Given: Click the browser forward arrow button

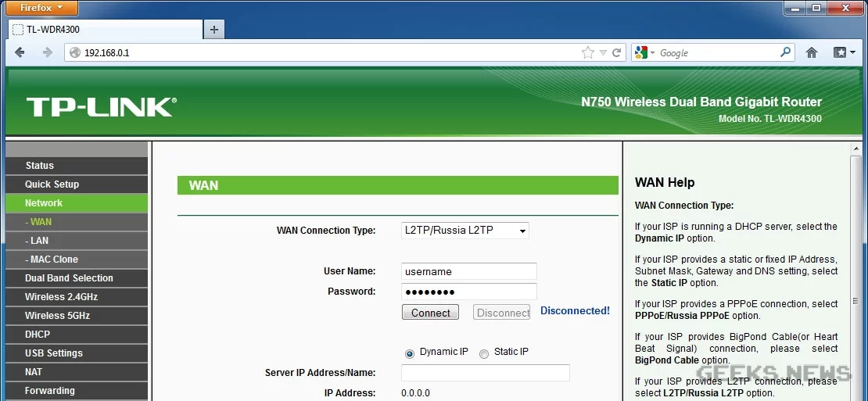Looking at the screenshot, I should click(47, 52).
